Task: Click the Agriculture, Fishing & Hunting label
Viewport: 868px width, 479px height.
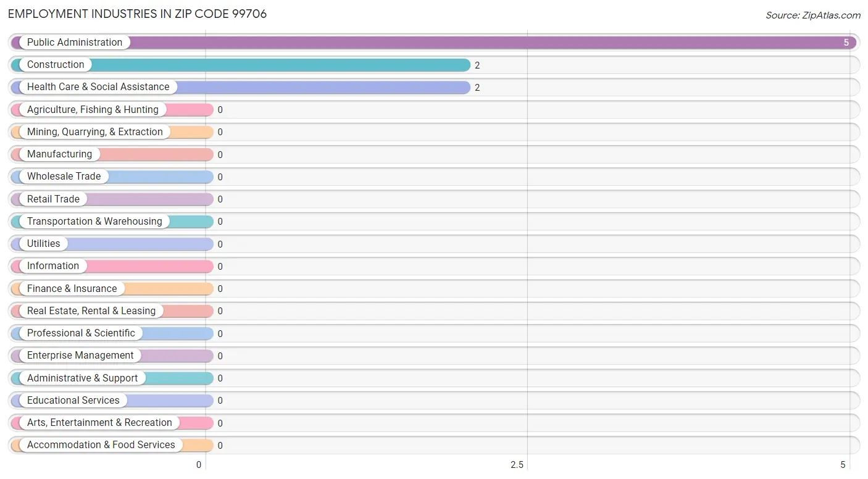Action: pyautogui.click(x=93, y=110)
